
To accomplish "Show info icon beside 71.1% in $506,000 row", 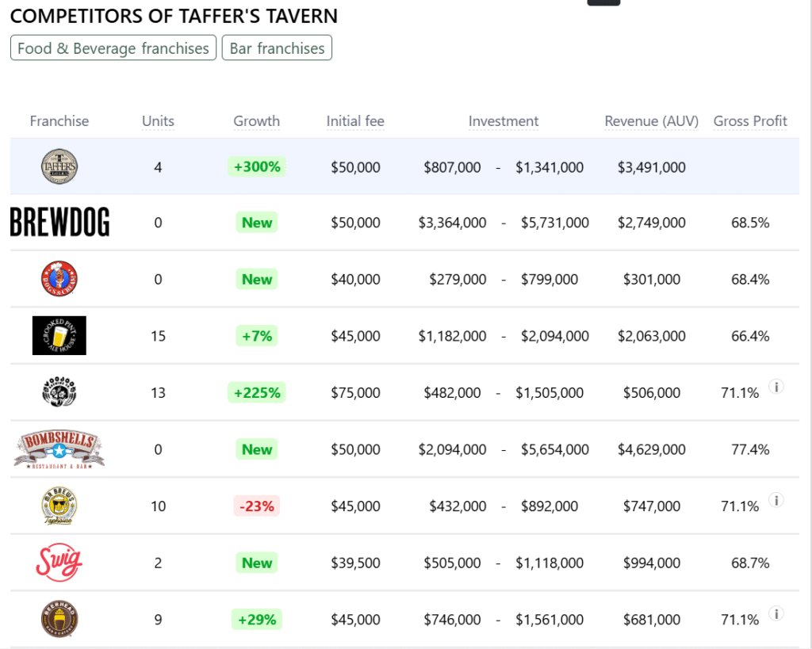I will tap(776, 387).
